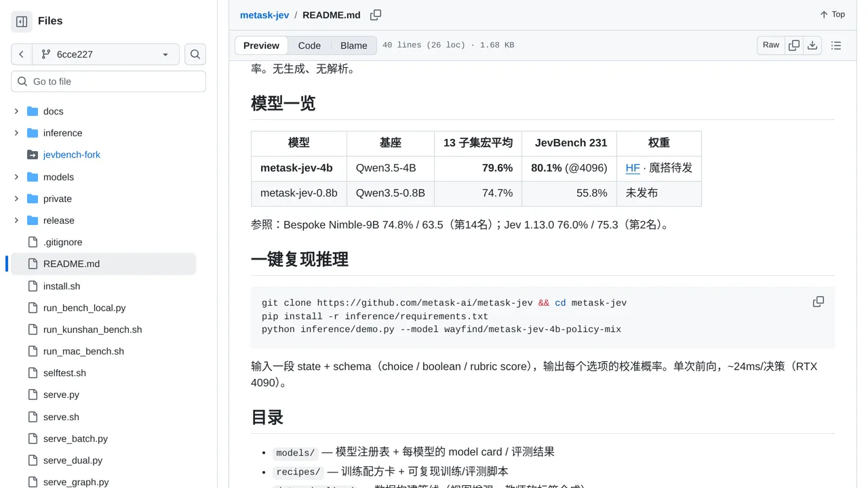Viewport: 868px width, 488px height.
Task: Switch to the Preview tab
Action: (x=261, y=45)
